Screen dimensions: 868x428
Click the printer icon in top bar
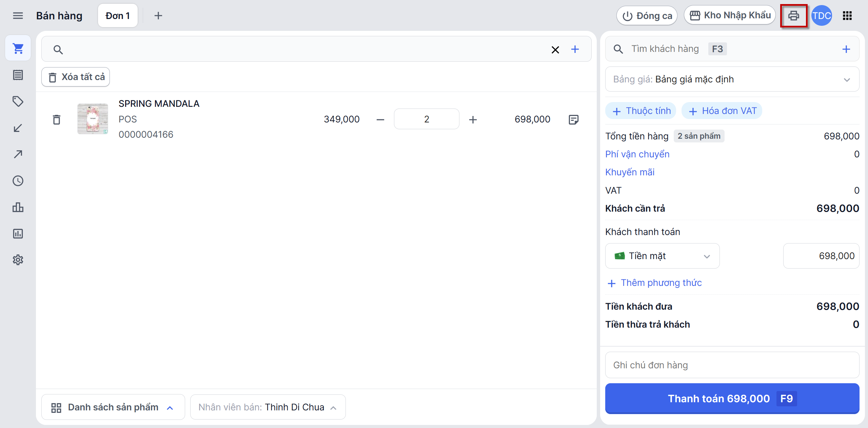click(793, 16)
